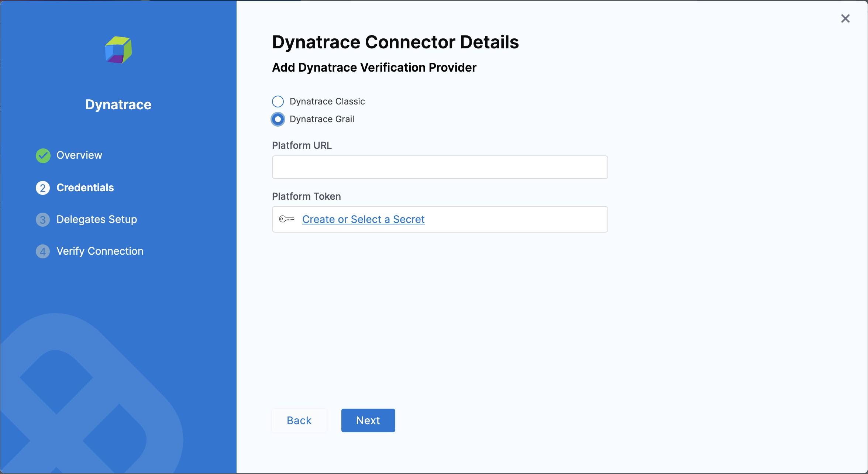This screenshot has height=474, width=868.
Task: Click the Back button
Action: pyautogui.click(x=299, y=420)
